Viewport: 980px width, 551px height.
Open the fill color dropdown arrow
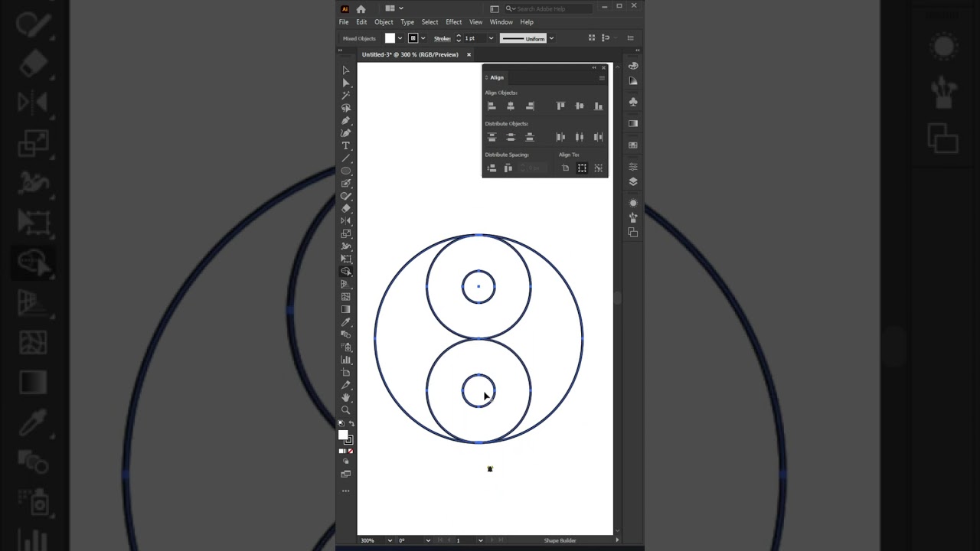[x=400, y=38]
